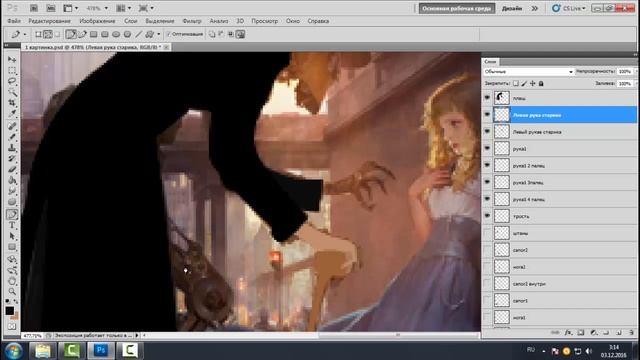Select workspace Основная рабочая среда
The height and width of the screenshot is (360, 640).
(457, 8)
